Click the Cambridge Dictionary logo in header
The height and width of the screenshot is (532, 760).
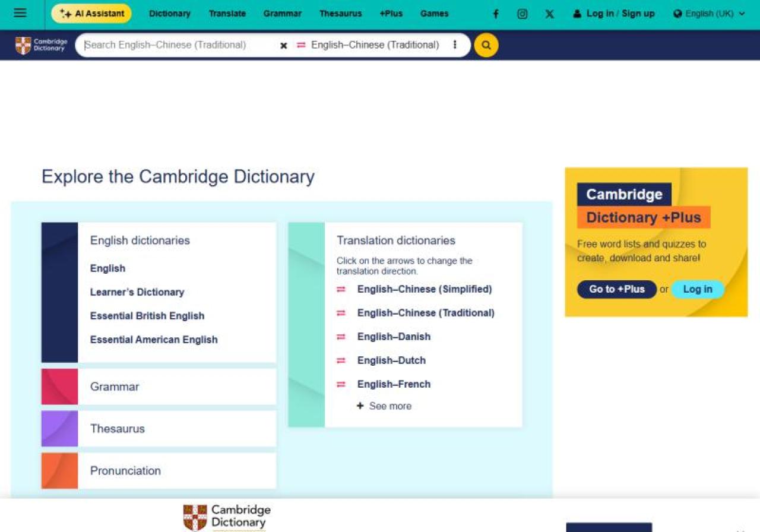(x=41, y=45)
